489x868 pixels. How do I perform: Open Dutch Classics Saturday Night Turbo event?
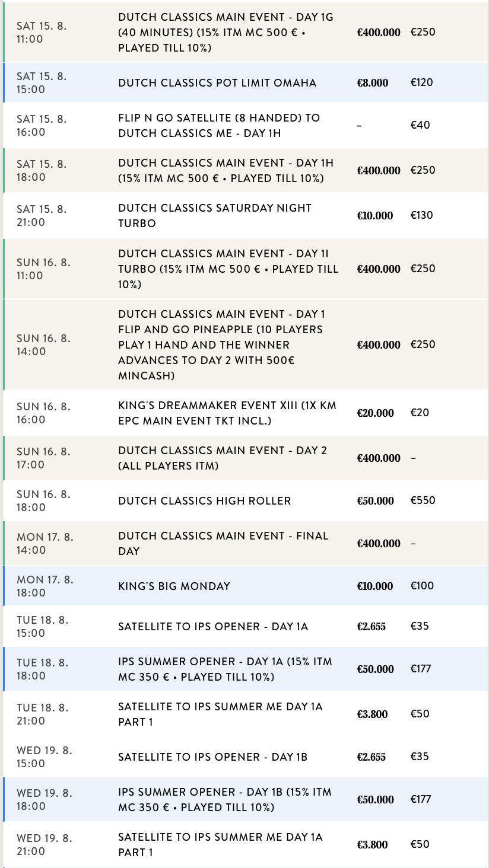[x=244, y=215]
